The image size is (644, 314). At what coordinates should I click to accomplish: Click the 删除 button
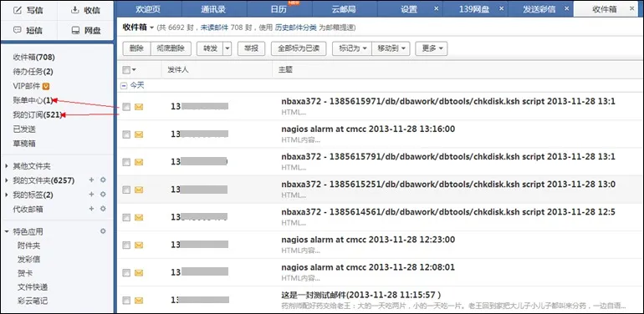(x=136, y=48)
